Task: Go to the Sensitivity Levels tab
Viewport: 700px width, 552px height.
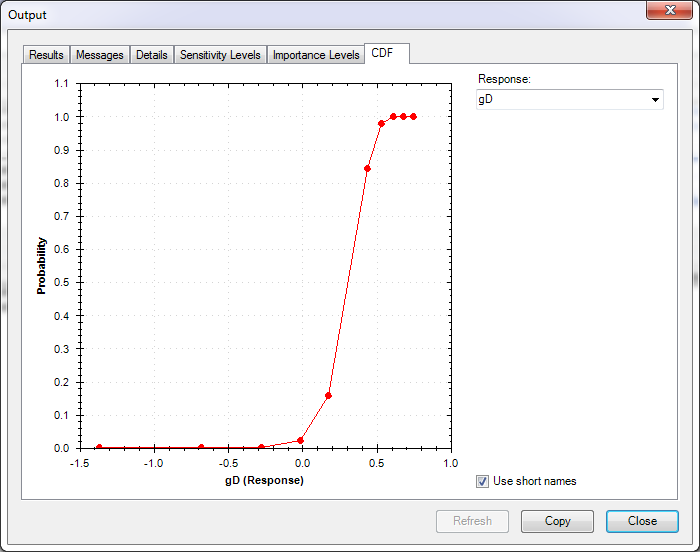Action: click(220, 55)
